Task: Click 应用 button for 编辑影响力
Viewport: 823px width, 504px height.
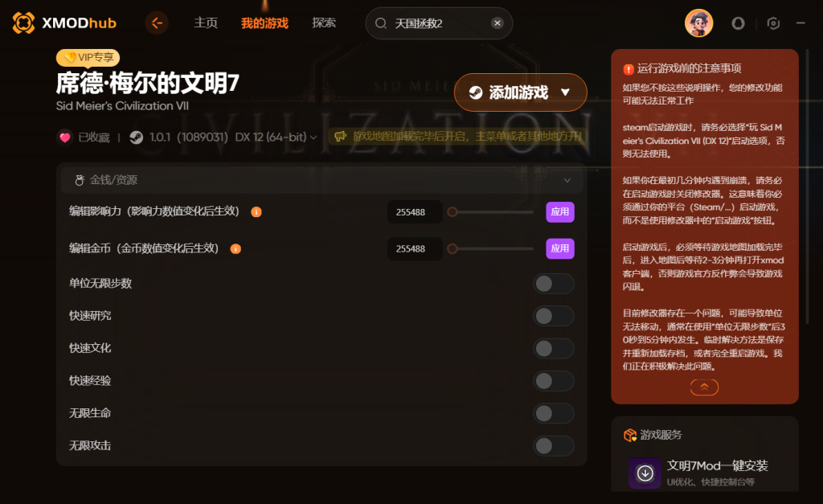Action: point(560,212)
